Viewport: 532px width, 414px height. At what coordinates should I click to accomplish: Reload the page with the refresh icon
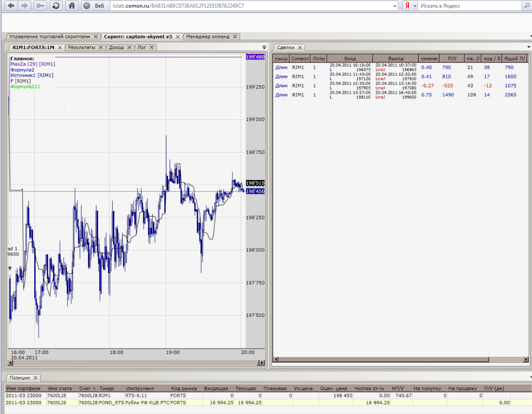tap(55, 6)
